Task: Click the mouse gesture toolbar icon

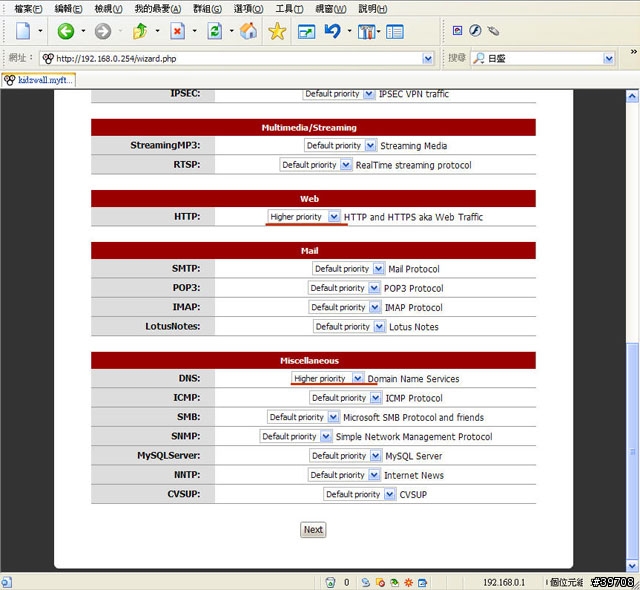Action: tap(493, 31)
